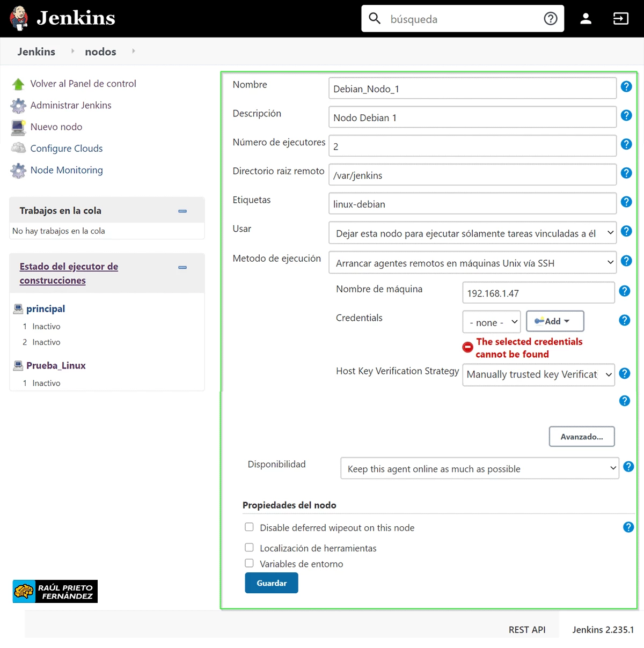Enable Variables de entorno
The height and width of the screenshot is (648, 644).
click(249, 563)
